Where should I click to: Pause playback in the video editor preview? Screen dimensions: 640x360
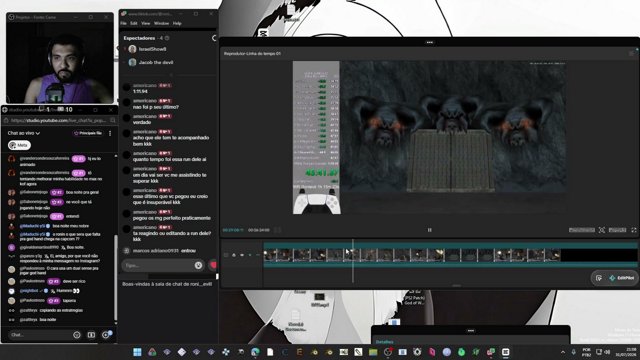[x=429, y=230]
